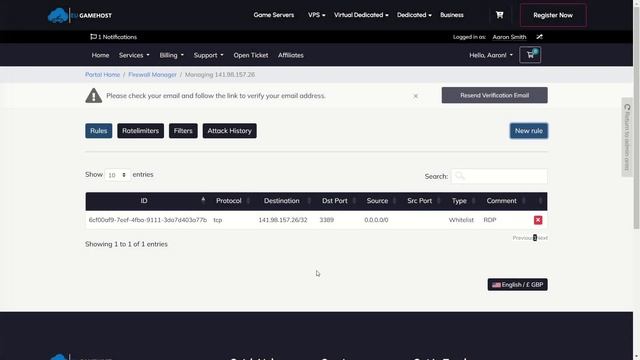Switch to the Ratelimiters tab
This screenshot has height=360, width=640.
(x=140, y=131)
